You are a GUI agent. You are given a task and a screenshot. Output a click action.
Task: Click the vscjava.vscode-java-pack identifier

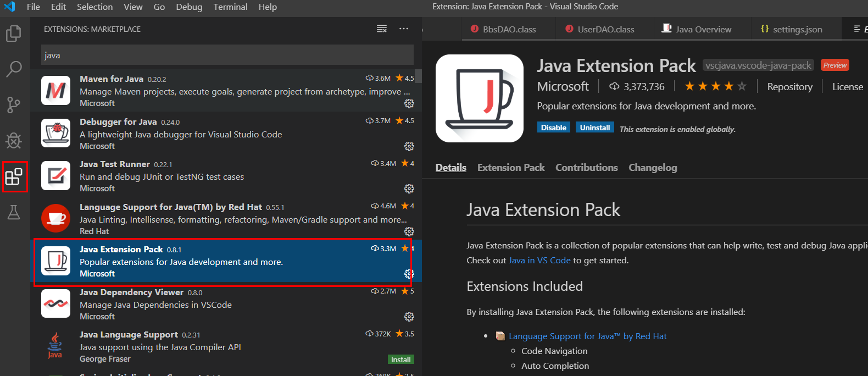pos(758,65)
